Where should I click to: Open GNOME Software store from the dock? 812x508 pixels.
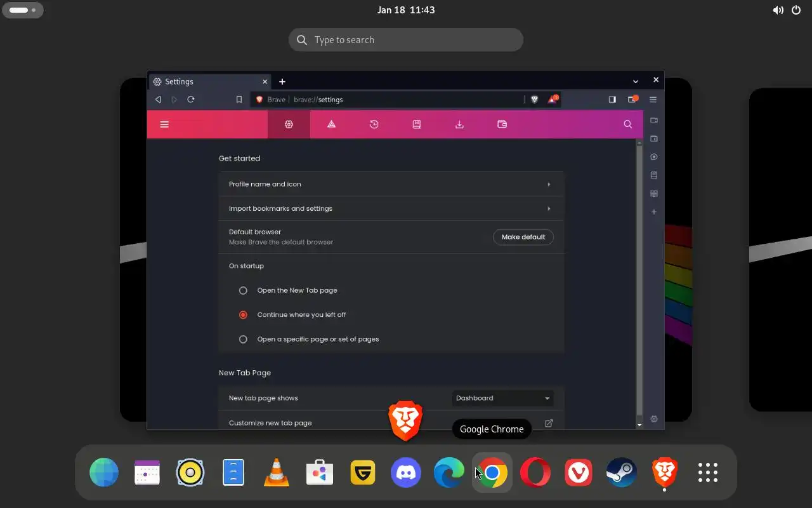click(x=320, y=472)
